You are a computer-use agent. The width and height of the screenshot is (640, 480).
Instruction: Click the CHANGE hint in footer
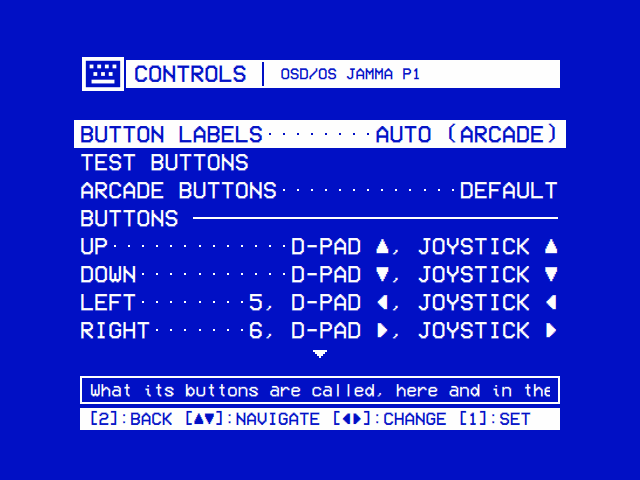coord(389,419)
